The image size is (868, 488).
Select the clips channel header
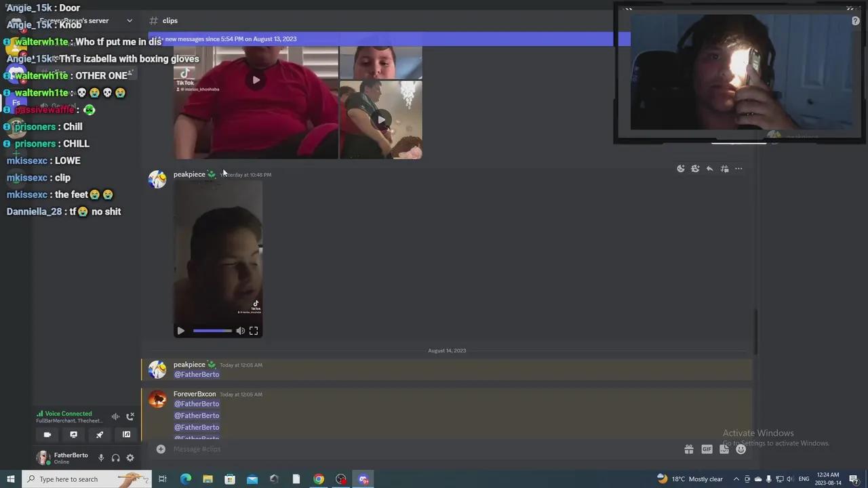[170, 20]
